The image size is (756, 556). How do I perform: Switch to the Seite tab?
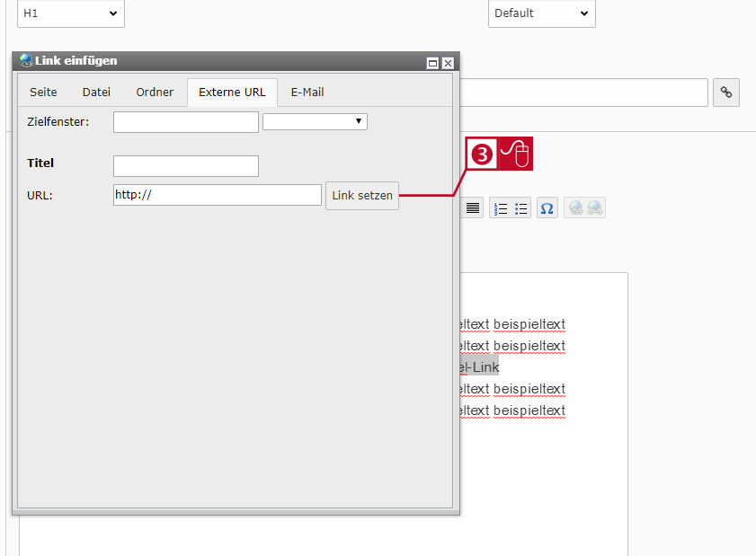pos(43,92)
